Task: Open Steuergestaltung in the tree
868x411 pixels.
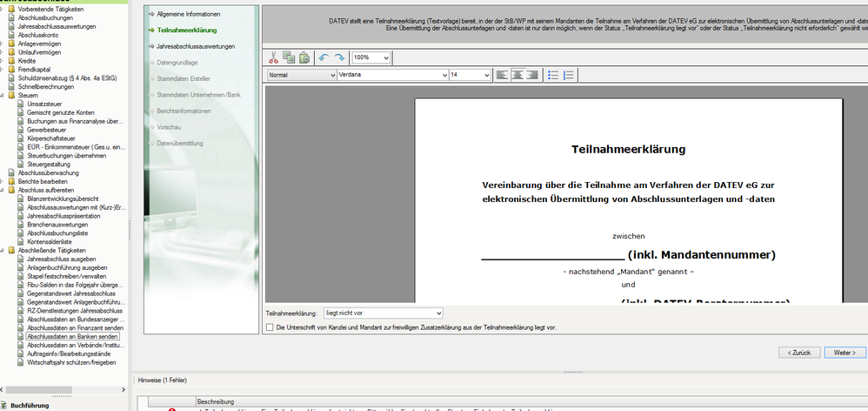Action: tap(49, 164)
